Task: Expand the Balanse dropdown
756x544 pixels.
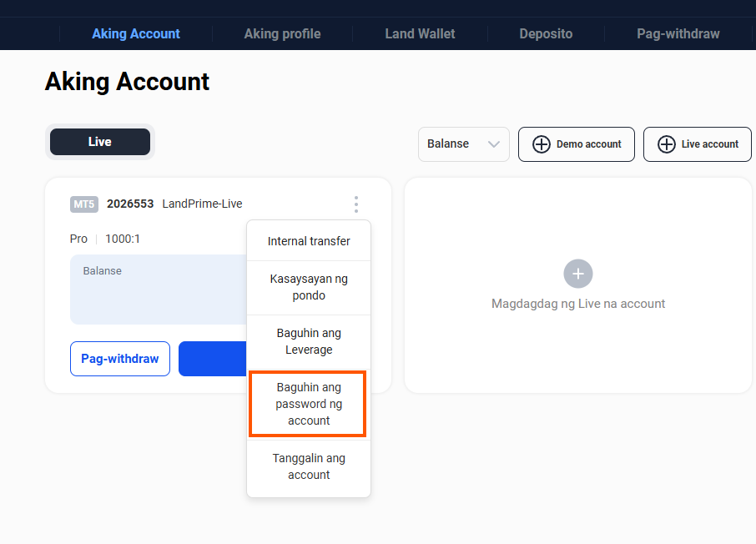Action: click(463, 144)
